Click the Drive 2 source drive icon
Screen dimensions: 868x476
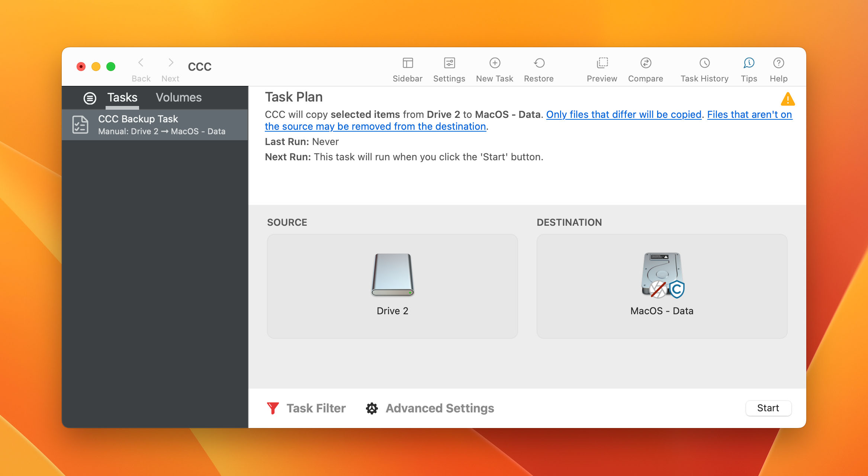coord(393,274)
